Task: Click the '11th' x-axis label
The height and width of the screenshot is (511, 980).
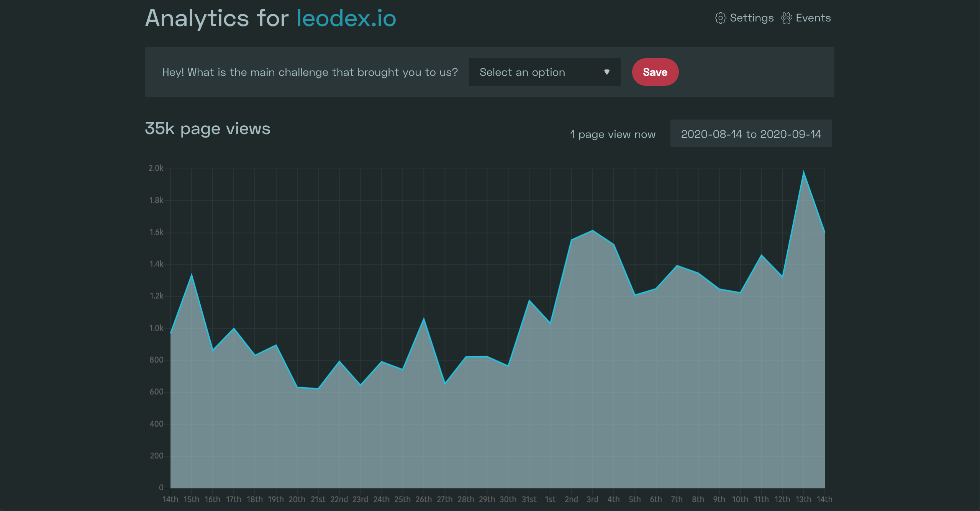Action: click(x=761, y=500)
